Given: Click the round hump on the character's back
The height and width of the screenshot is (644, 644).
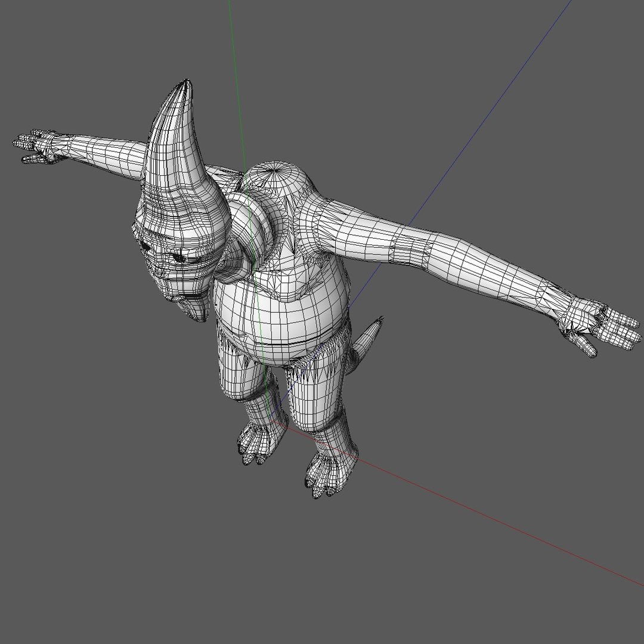Looking at the screenshot, I should (x=277, y=179).
